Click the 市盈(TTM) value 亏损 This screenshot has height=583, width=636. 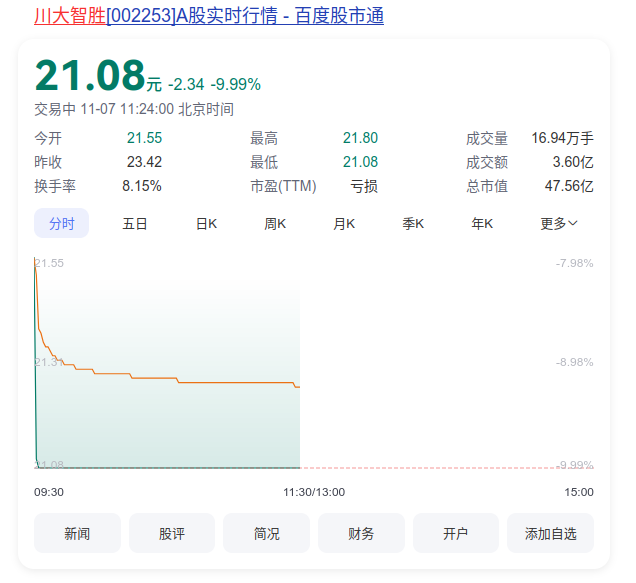364,186
